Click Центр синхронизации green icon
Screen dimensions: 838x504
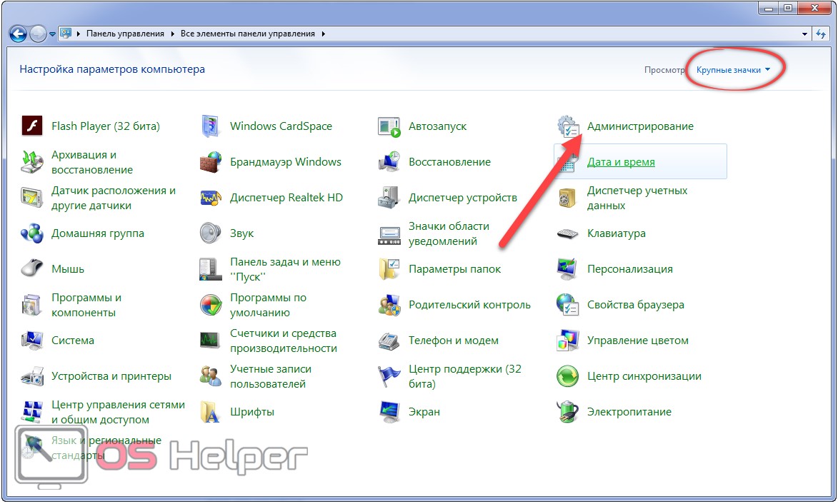[567, 376]
